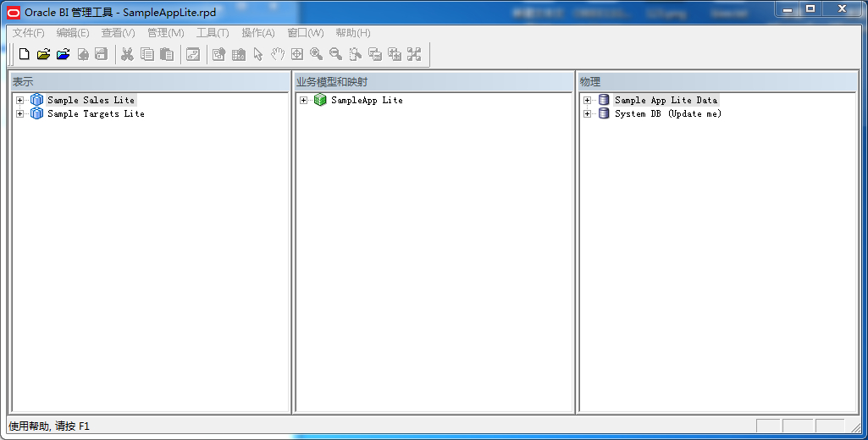Image resolution: width=868 pixels, height=440 pixels.
Task: Click the greyed-out Check In Changes icon
Action: click(x=83, y=53)
